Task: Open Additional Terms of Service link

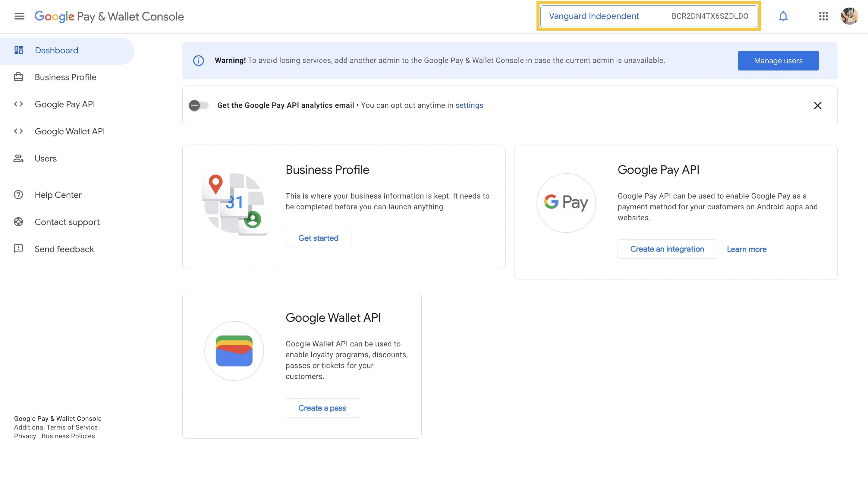Action: click(x=56, y=427)
